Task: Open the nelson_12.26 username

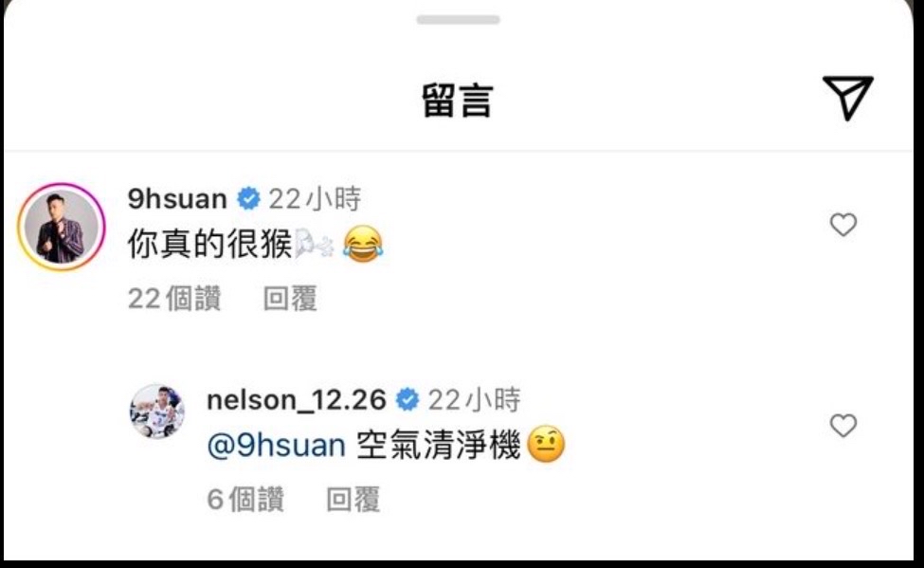Action: (297, 400)
